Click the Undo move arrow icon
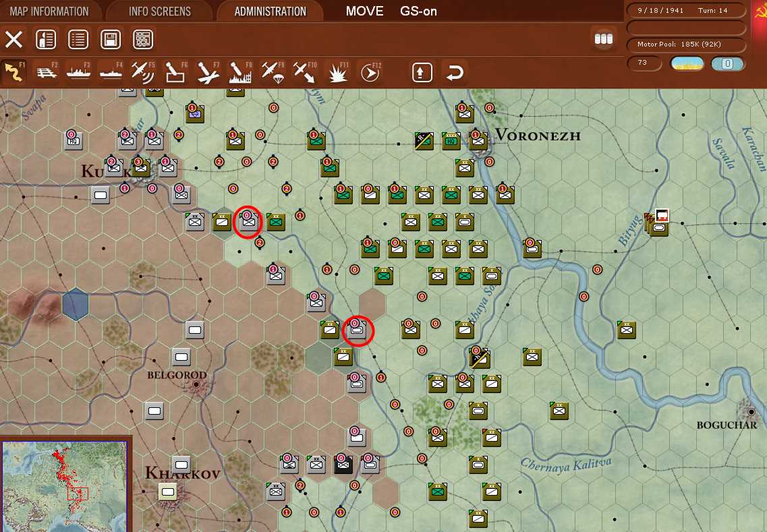The height and width of the screenshot is (532, 767). (455, 72)
